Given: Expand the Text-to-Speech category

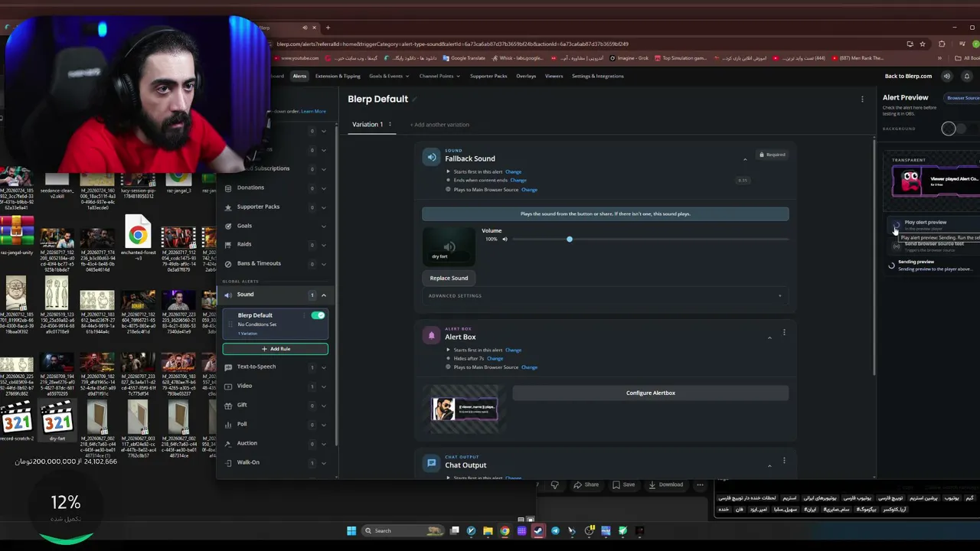Looking at the screenshot, I should coord(323,367).
